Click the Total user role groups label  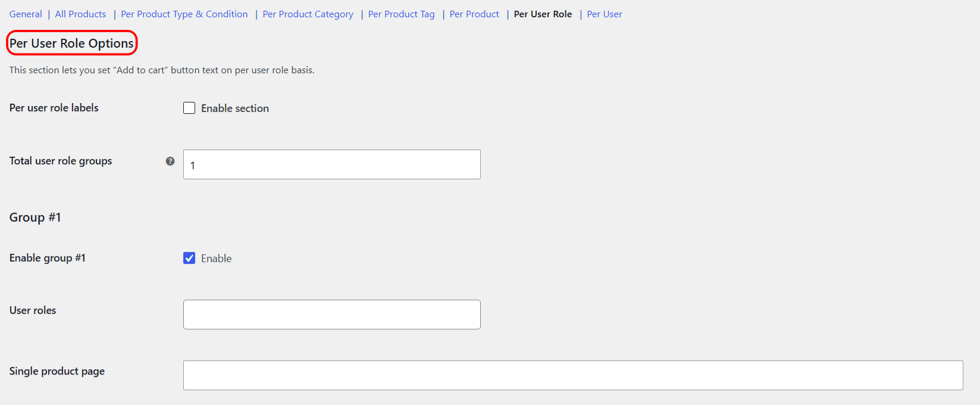(x=61, y=161)
